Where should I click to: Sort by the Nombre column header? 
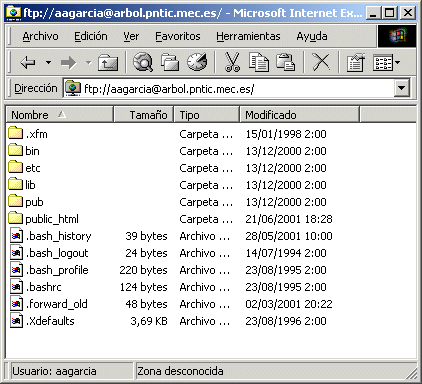click(60, 115)
